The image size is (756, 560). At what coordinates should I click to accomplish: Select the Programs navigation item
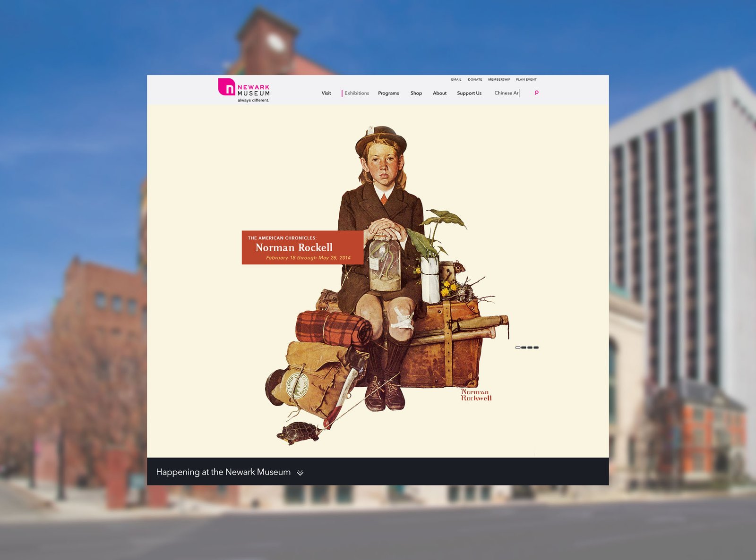tap(388, 93)
